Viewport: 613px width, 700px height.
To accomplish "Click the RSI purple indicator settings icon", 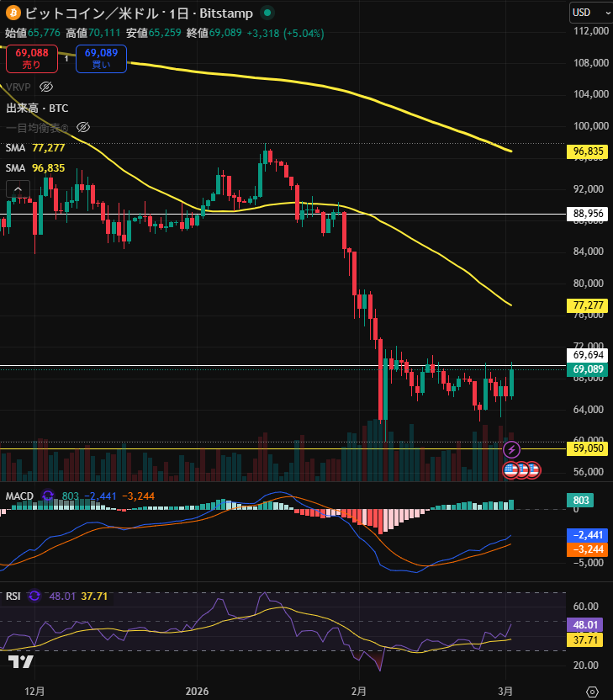I will pos(34,596).
